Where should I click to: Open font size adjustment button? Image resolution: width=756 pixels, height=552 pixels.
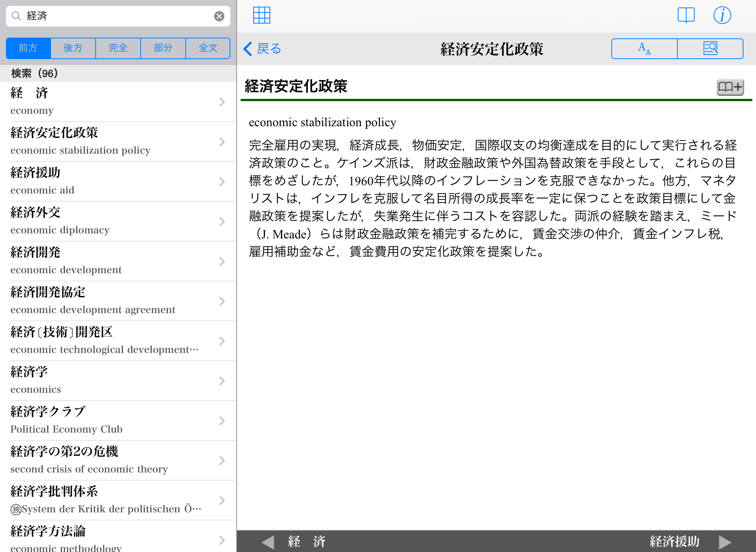coord(644,49)
